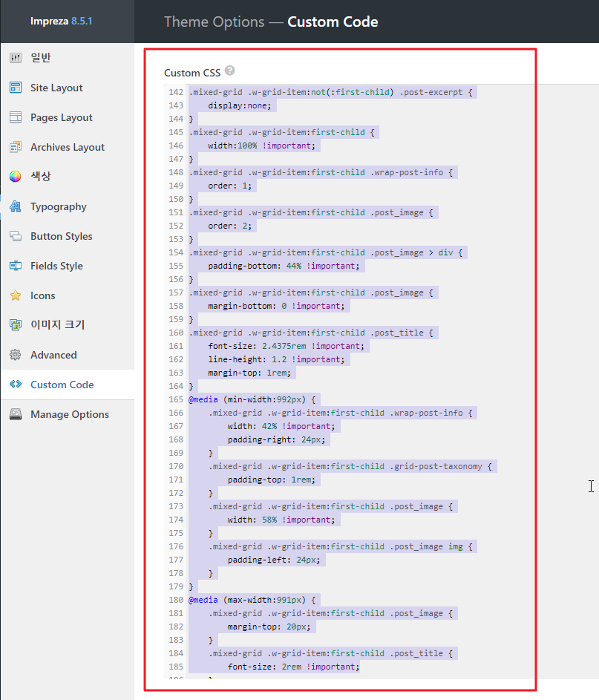Click line number 142 in gutter
This screenshot has height=700, width=599.
[x=176, y=92]
